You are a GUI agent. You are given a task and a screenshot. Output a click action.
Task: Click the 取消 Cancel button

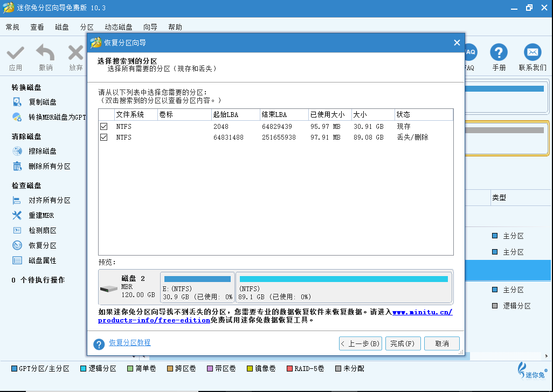[x=442, y=343]
